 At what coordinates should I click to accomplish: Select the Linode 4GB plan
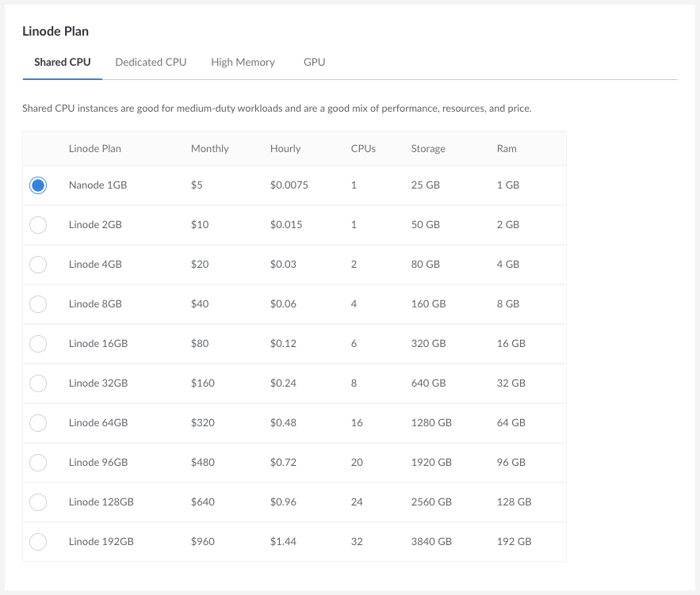(37, 264)
